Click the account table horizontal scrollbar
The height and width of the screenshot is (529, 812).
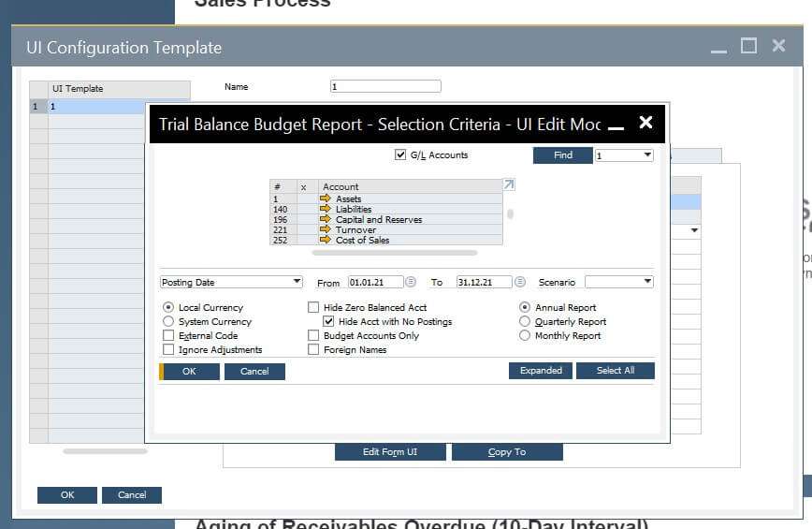[395, 253]
